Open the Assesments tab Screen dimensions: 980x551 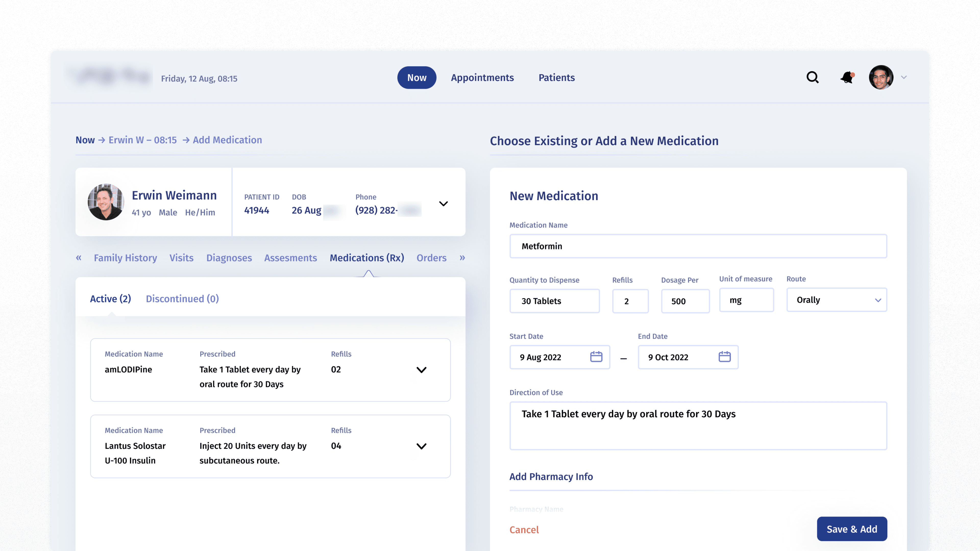[291, 258]
